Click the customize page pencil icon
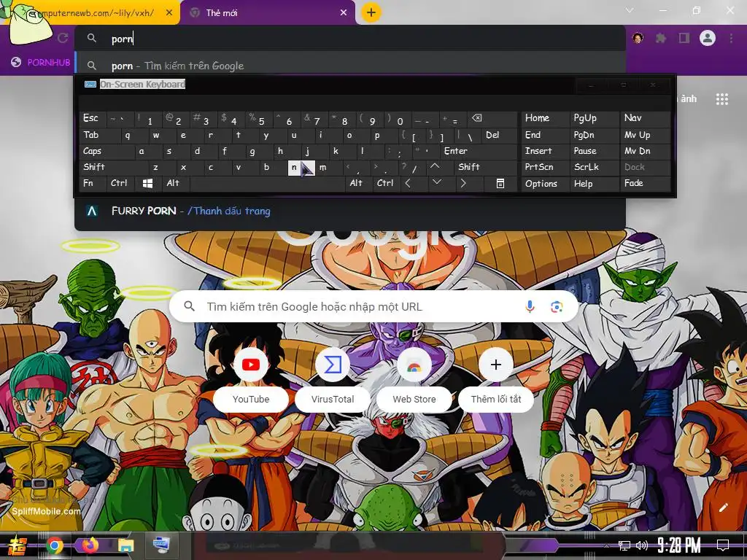 click(723, 507)
